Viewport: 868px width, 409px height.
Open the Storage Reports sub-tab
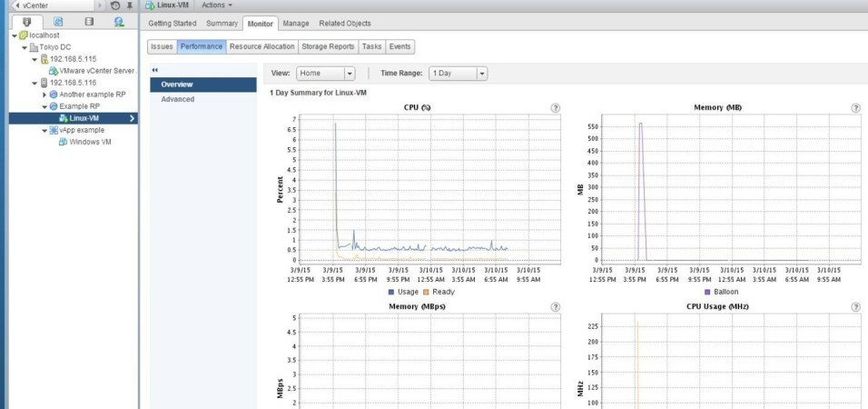pyautogui.click(x=328, y=46)
